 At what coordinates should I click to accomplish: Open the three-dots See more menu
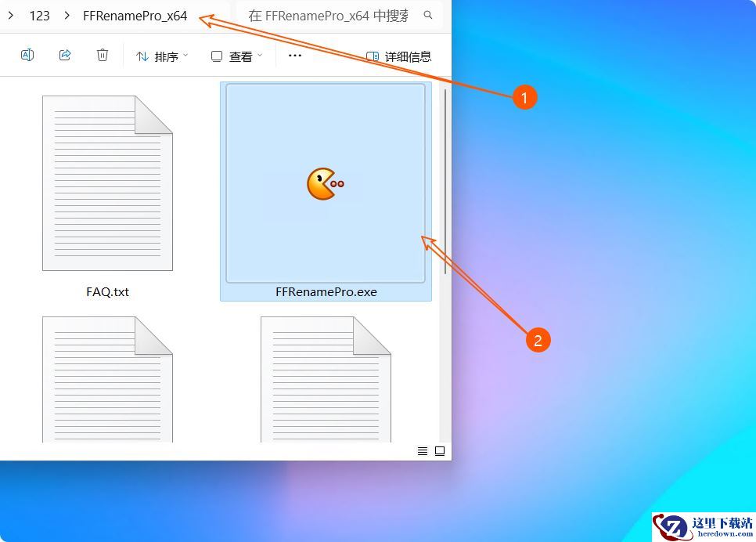click(x=295, y=56)
